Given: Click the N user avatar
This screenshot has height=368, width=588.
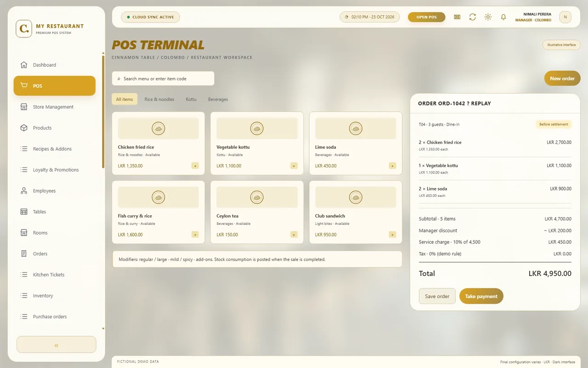Looking at the screenshot, I should click(565, 17).
